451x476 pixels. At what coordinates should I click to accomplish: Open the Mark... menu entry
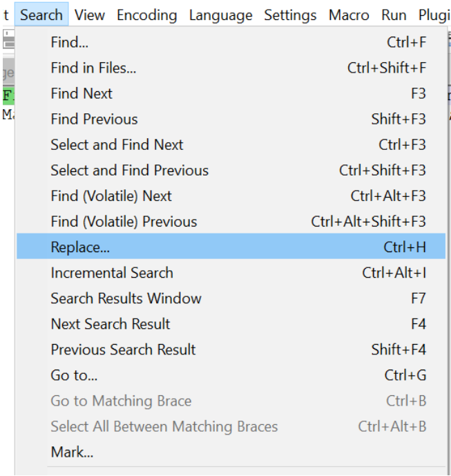click(231, 452)
